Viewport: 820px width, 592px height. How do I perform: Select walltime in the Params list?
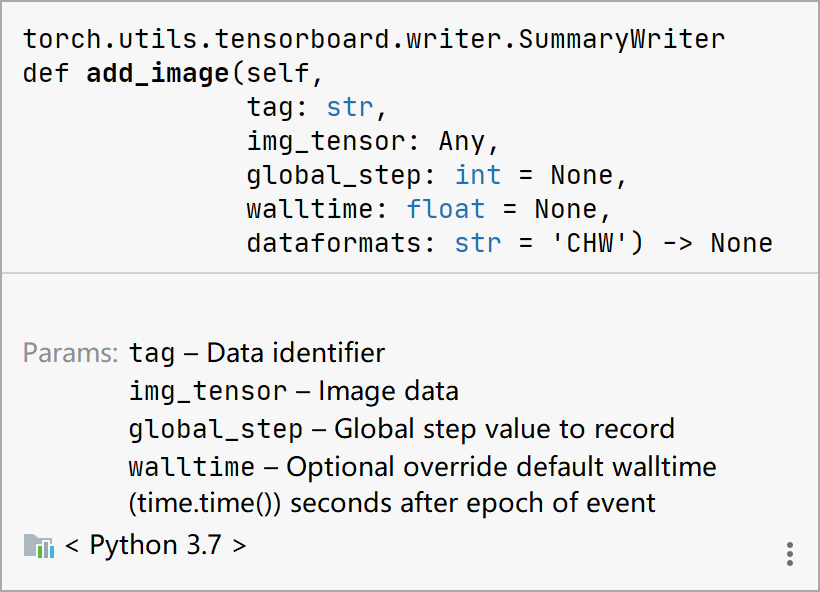point(191,467)
